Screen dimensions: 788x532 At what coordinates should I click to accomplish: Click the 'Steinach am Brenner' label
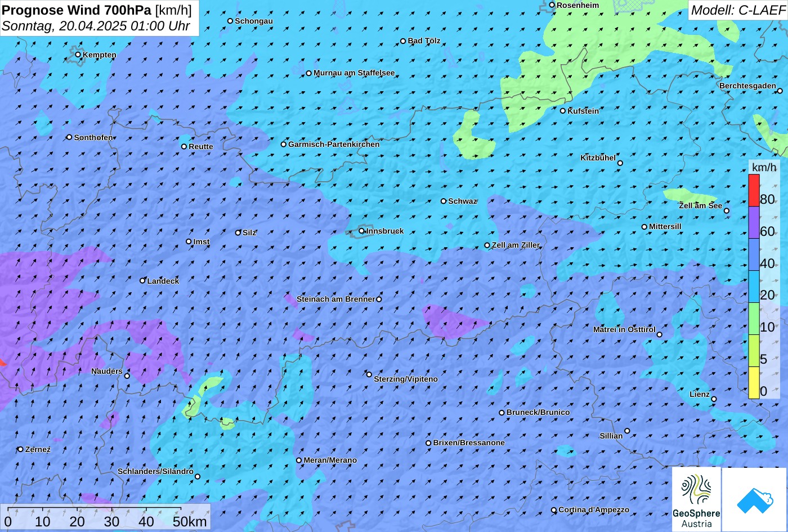[x=335, y=299]
